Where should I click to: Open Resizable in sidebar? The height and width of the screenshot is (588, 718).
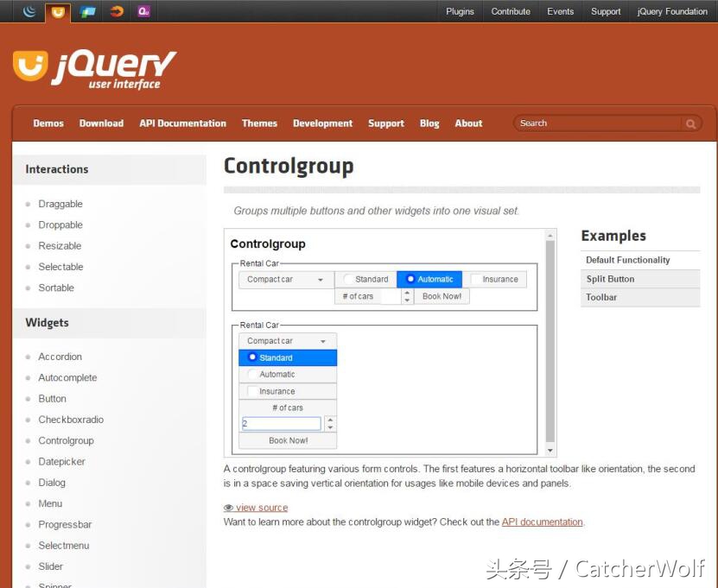pos(60,246)
